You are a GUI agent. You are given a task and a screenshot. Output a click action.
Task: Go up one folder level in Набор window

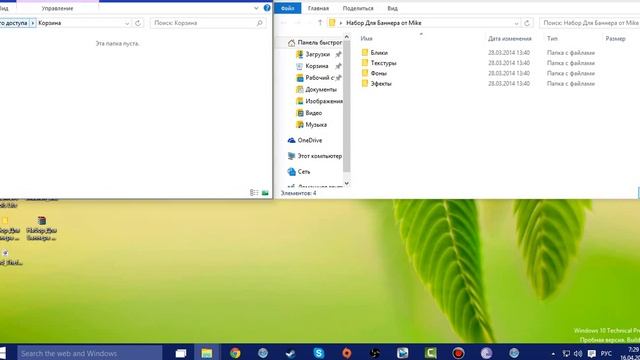(320, 23)
